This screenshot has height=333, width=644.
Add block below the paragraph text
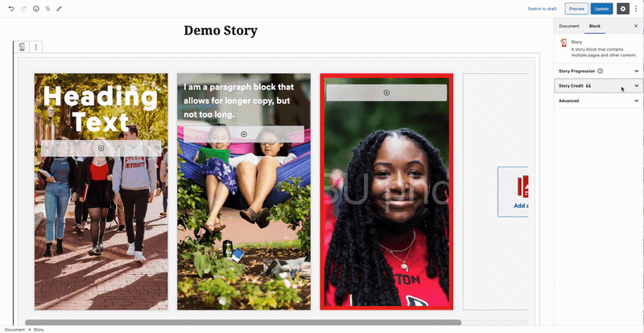pyautogui.click(x=244, y=134)
